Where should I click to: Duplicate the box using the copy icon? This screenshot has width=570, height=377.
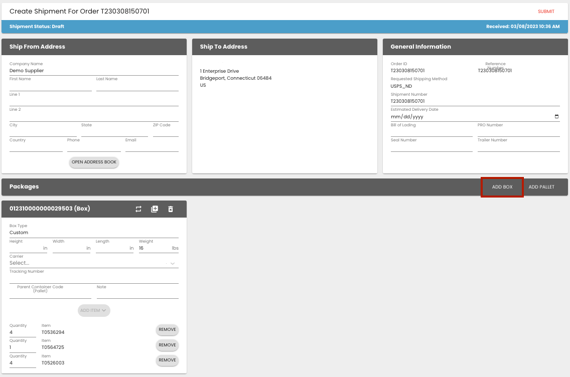point(154,209)
